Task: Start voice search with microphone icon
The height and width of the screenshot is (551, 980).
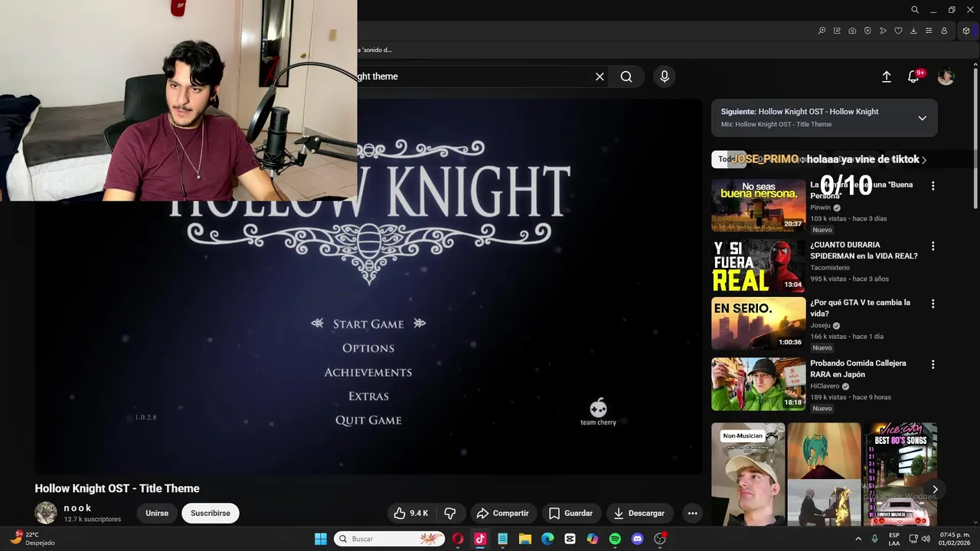Action: [665, 77]
